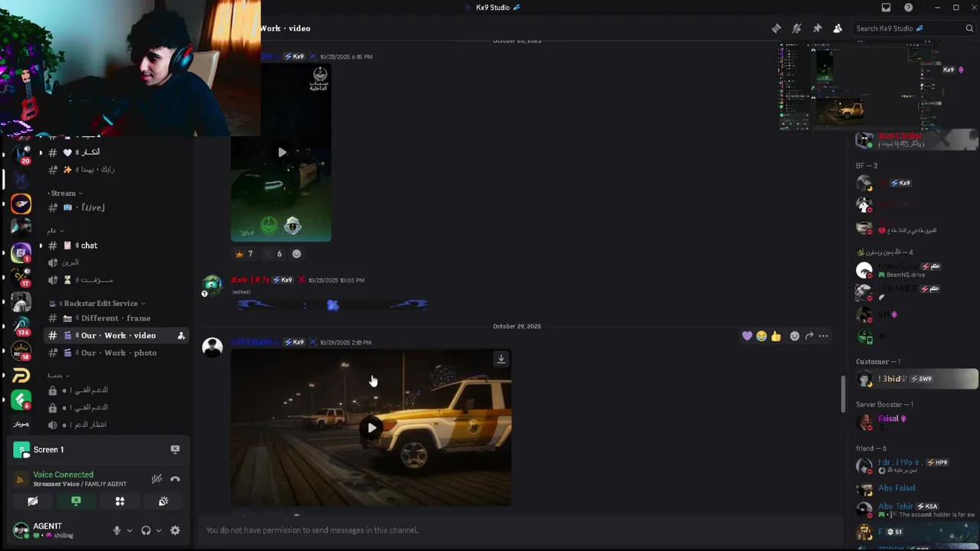This screenshot has width=980, height=551.
Task: Open server icon with 1 badge
Action: (21, 253)
